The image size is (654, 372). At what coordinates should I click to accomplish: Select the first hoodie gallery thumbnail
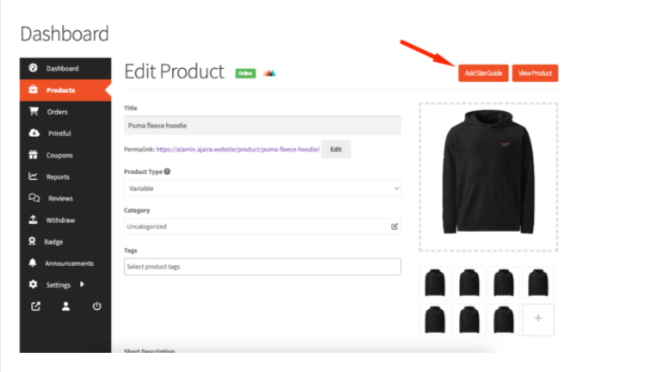click(x=435, y=283)
